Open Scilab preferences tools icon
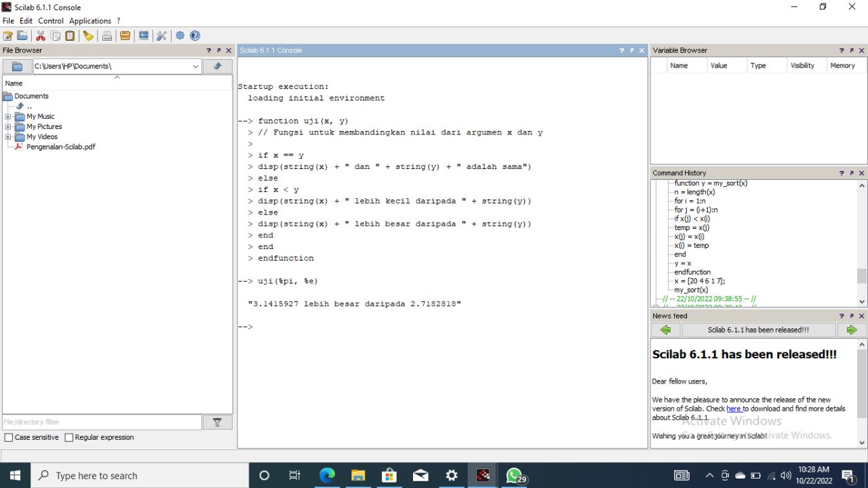This screenshot has height=488, width=868. [161, 36]
